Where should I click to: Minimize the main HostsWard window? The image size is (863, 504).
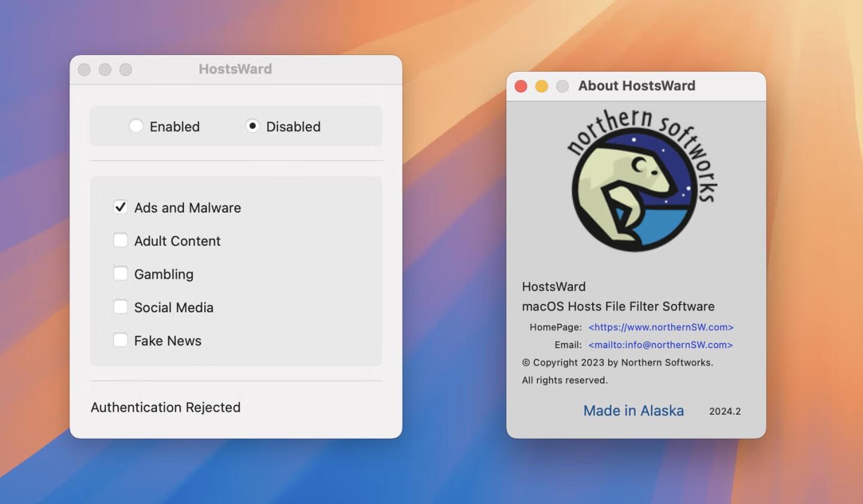tap(105, 70)
